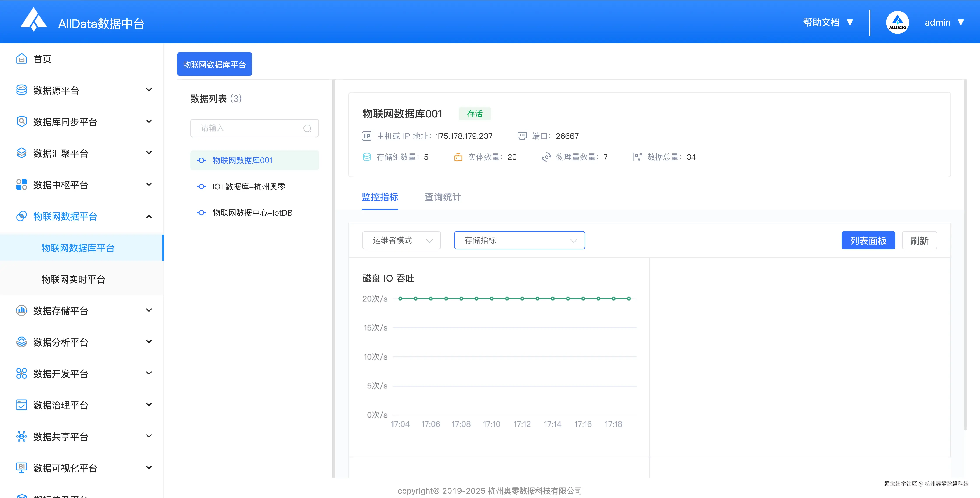The image size is (980, 498).
Task: Click the 数据汇聚平台 layers icon
Action: [22, 153]
